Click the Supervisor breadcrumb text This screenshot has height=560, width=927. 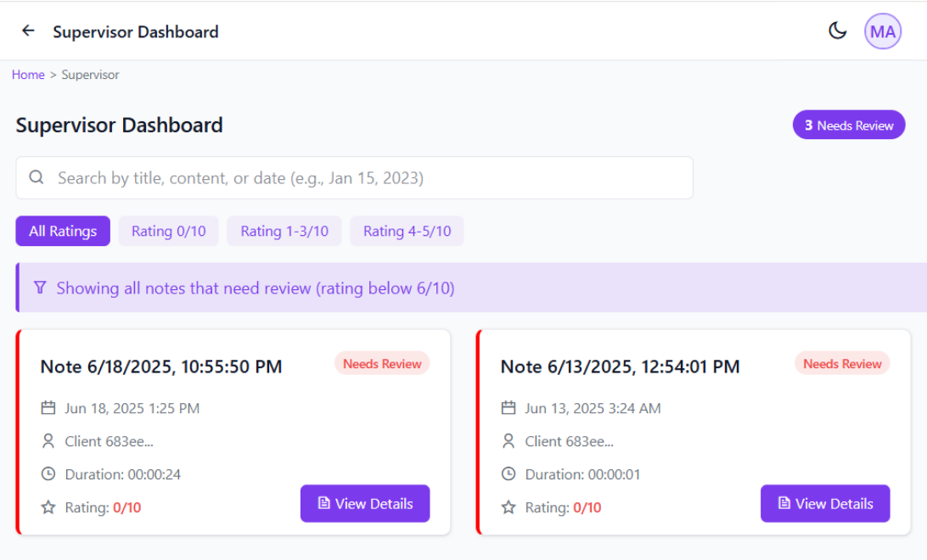[91, 75]
